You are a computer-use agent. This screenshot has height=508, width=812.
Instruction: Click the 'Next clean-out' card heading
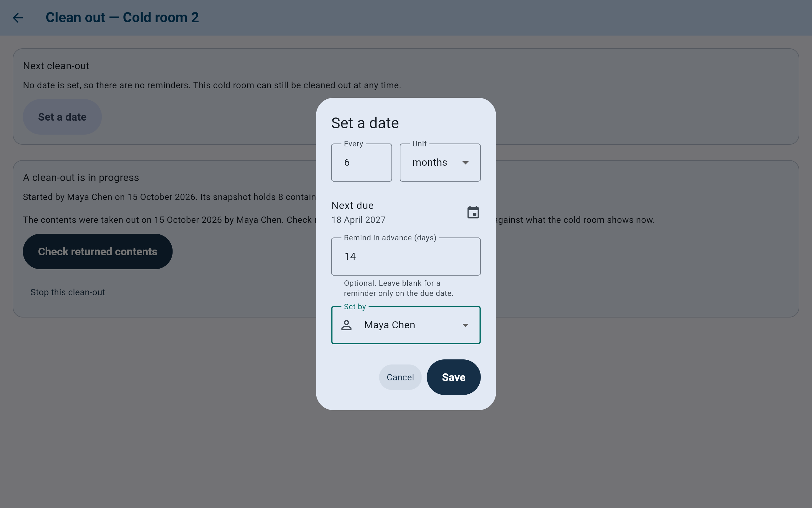pos(56,66)
